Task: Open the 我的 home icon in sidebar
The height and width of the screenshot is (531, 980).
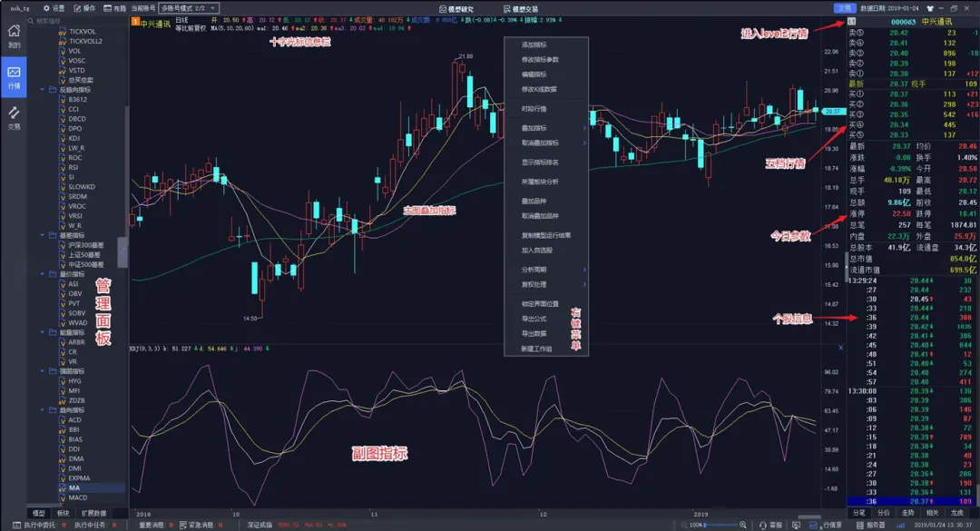Action: click(x=14, y=31)
